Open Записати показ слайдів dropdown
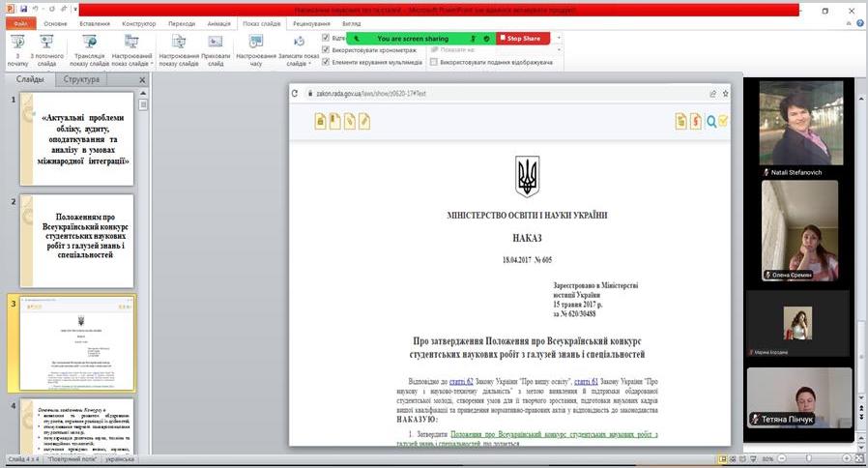This screenshot has width=868, height=468. (x=299, y=50)
